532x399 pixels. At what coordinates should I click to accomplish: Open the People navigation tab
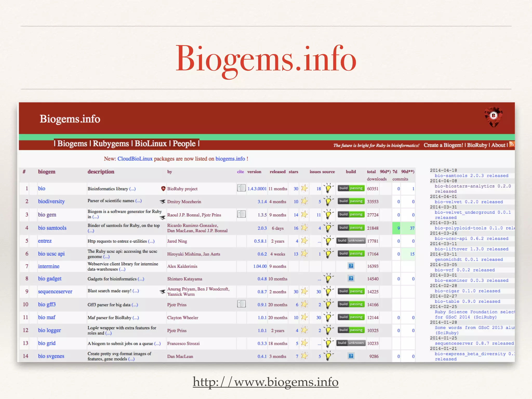point(184,143)
